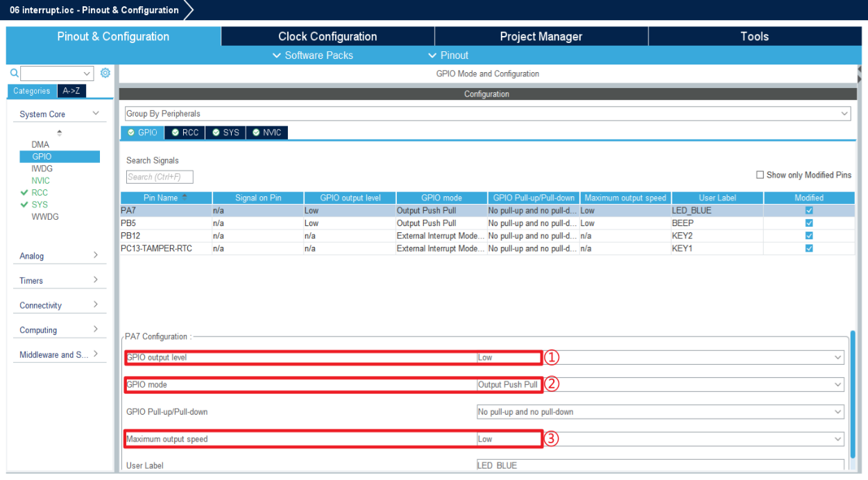Select Pinout & Configuration tab
This screenshot has height=480, width=868.
pyautogui.click(x=113, y=37)
